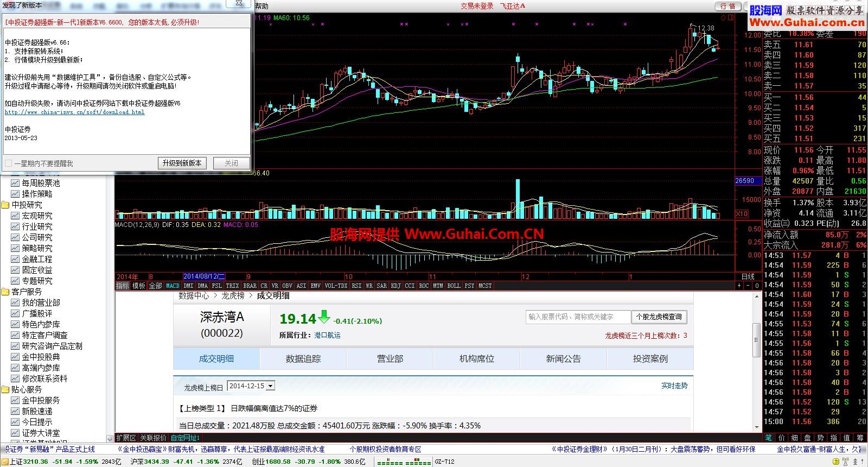Viewport: 868px width, 467px height.
Task: Open 我的营业部 service item
Action: pyautogui.click(x=41, y=302)
